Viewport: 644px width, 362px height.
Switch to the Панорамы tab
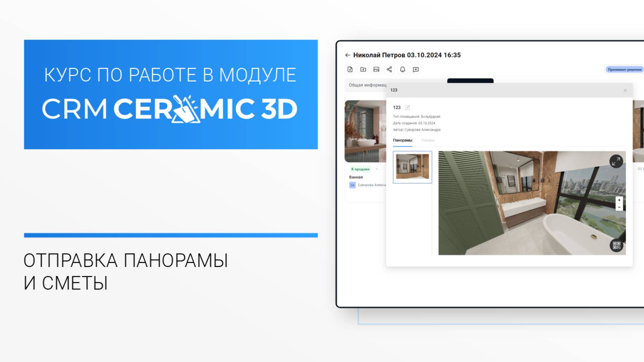pos(402,140)
